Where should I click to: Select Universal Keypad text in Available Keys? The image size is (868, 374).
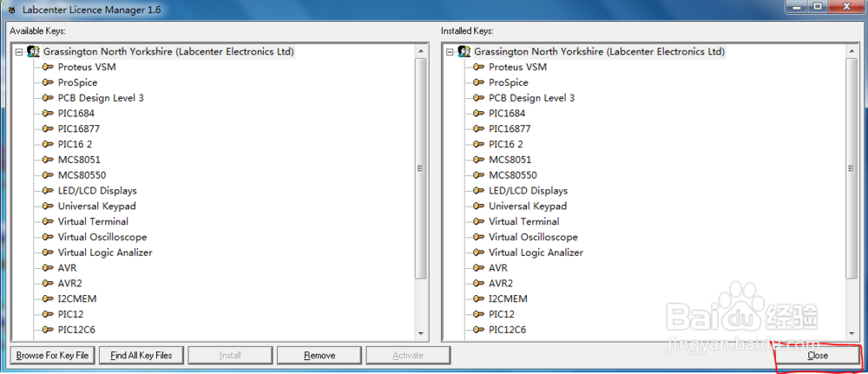[97, 207]
